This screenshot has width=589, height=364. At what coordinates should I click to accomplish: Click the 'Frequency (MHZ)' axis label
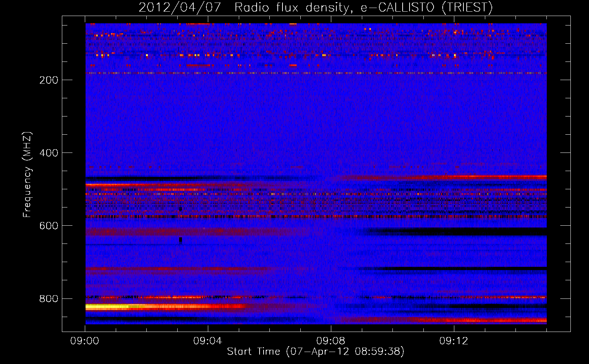pos(27,175)
